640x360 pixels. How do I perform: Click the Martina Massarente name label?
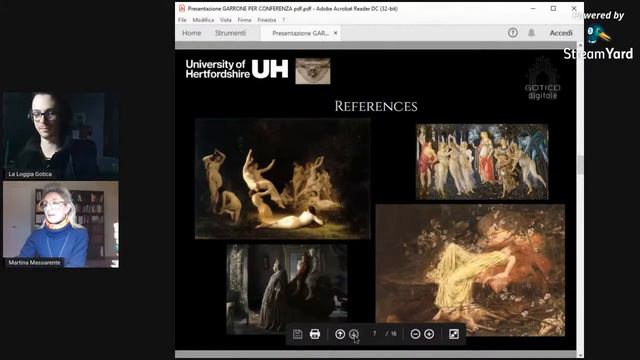click(34, 262)
